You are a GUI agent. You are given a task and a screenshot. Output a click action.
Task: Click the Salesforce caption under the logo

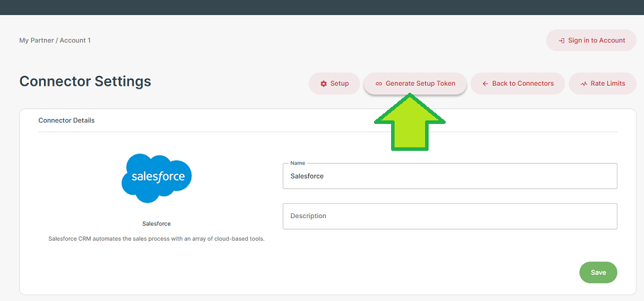pyautogui.click(x=157, y=224)
